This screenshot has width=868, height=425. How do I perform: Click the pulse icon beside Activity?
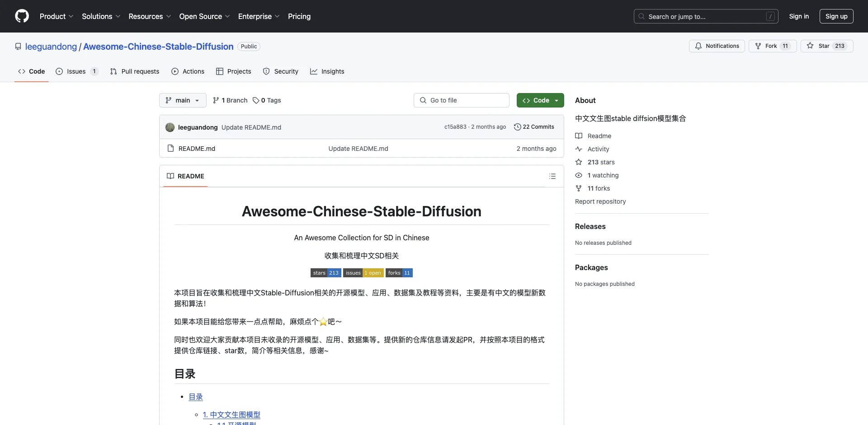tap(579, 149)
